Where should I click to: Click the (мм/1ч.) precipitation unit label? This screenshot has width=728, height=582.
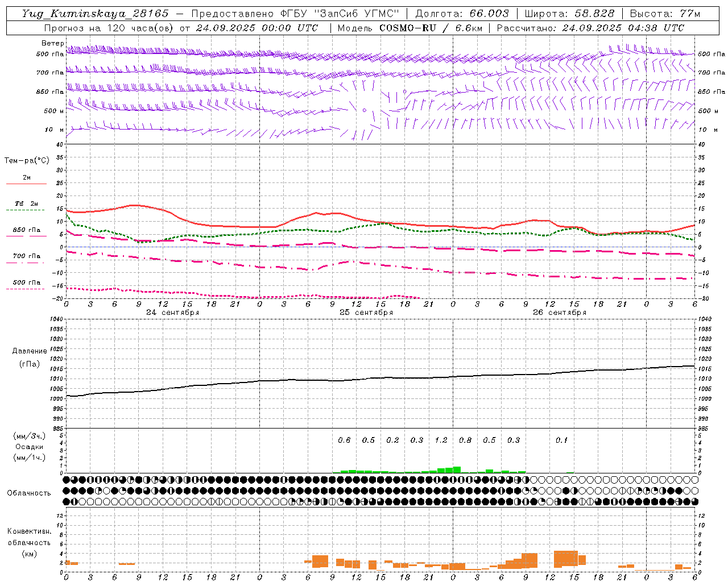29,458
